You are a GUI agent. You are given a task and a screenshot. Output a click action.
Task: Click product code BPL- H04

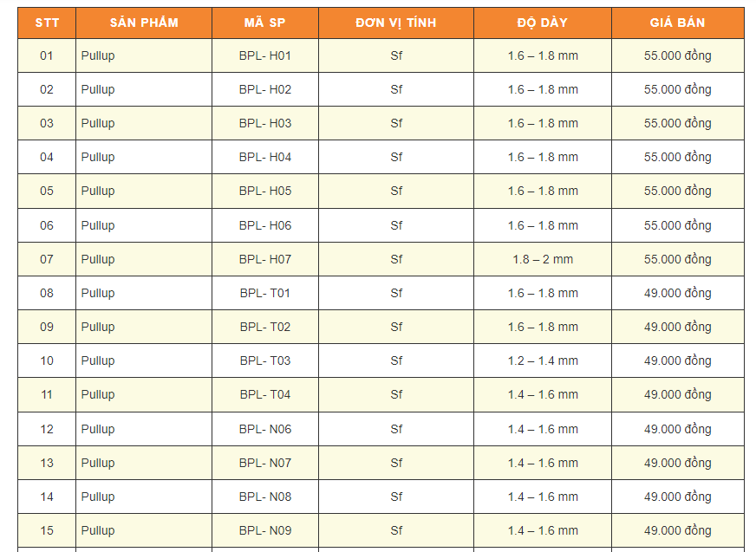[x=265, y=157]
